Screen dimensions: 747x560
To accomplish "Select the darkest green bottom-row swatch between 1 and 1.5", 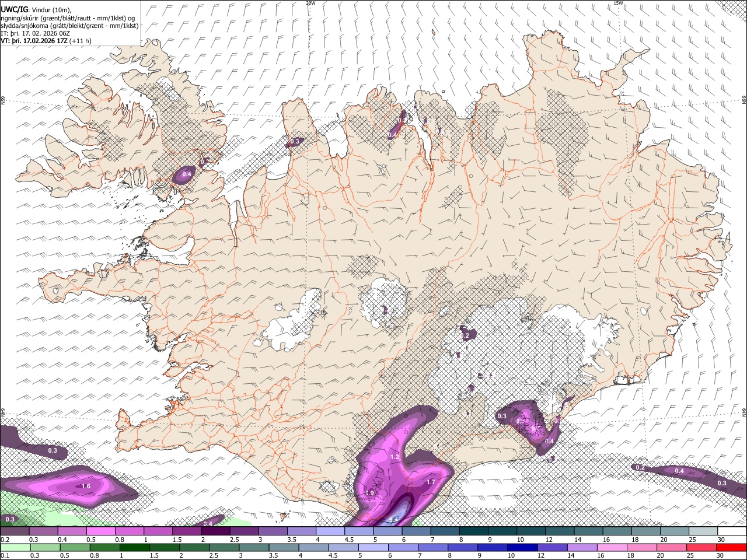I will (135, 547).
